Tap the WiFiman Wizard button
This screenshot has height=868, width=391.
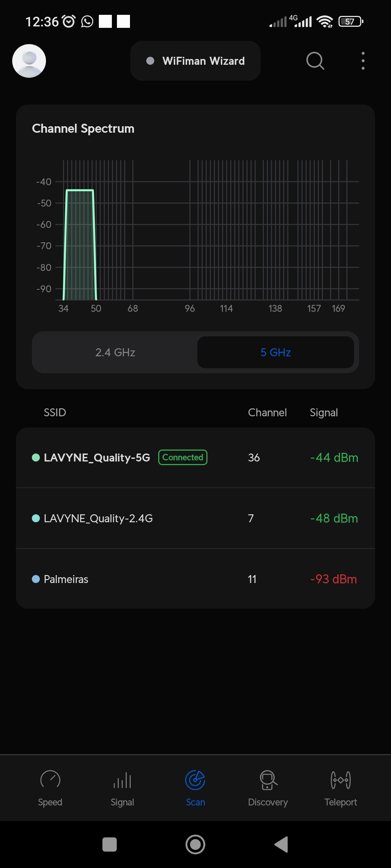pyautogui.click(x=195, y=61)
